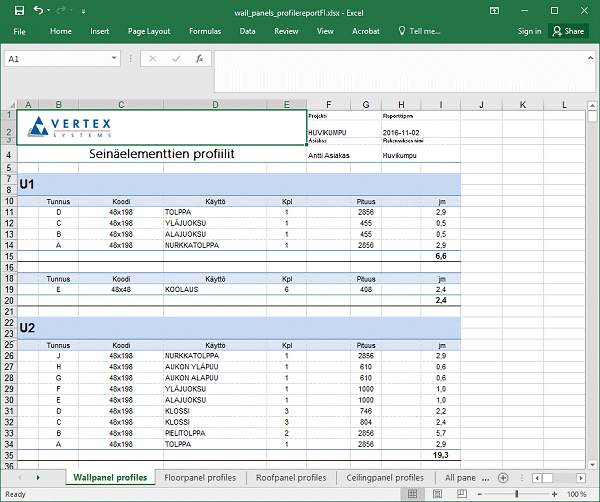Open the Formulas ribbon tab
Viewport: 600px width, 502px height.
[x=204, y=31]
